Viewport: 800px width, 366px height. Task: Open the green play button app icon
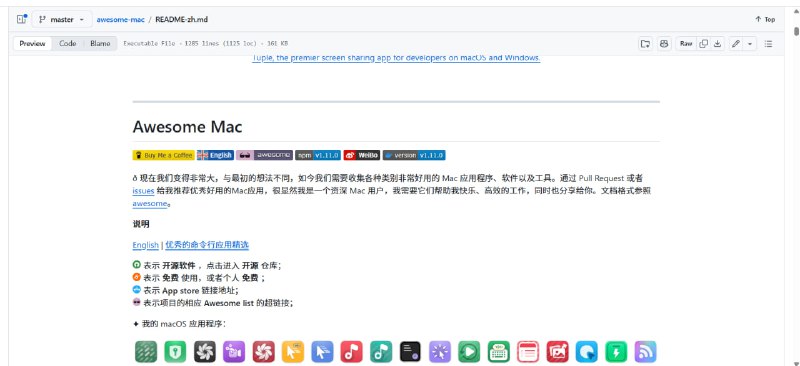point(469,352)
